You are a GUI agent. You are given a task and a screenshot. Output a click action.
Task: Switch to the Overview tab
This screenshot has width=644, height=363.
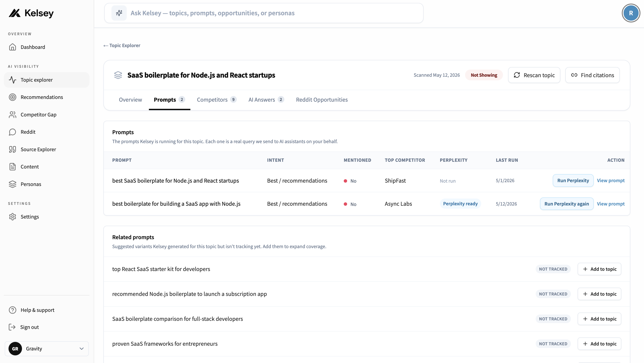pyautogui.click(x=130, y=100)
